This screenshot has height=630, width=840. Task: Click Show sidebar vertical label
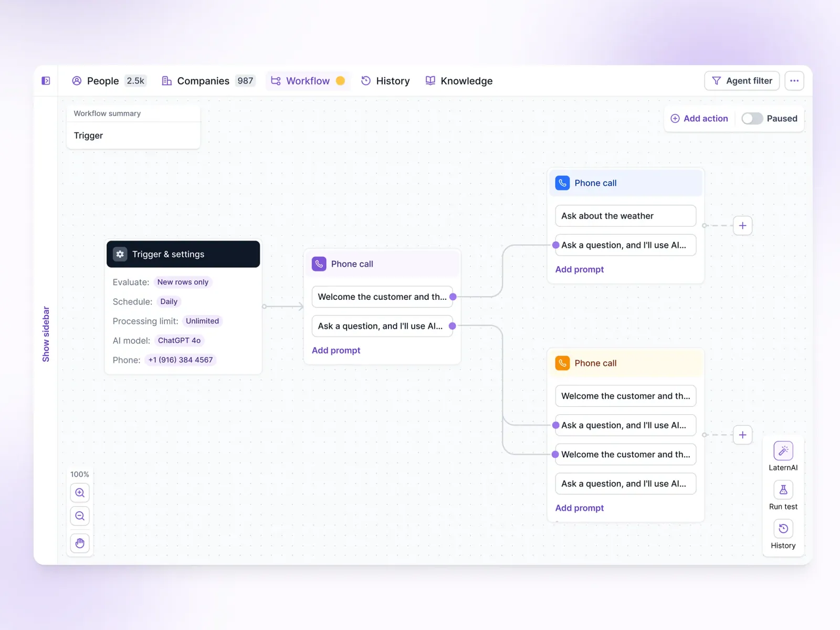coord(46,334)
